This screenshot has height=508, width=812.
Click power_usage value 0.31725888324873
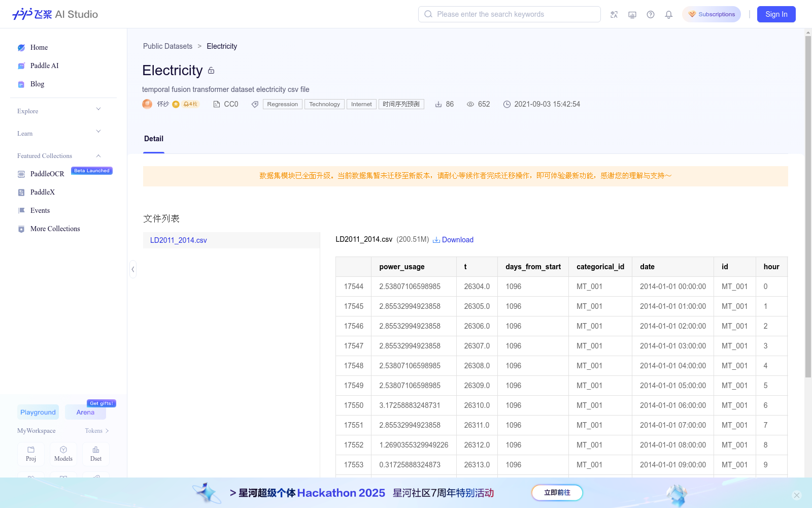414,465
